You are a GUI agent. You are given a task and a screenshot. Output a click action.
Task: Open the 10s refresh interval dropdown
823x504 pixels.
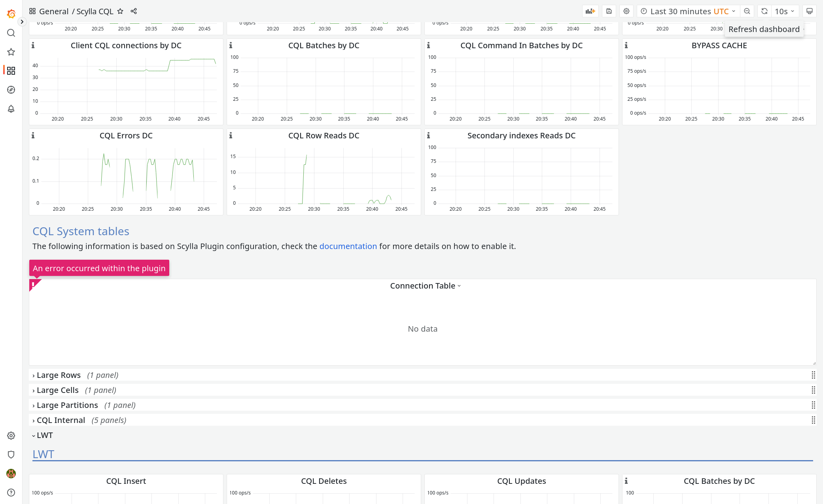(785, 11)
